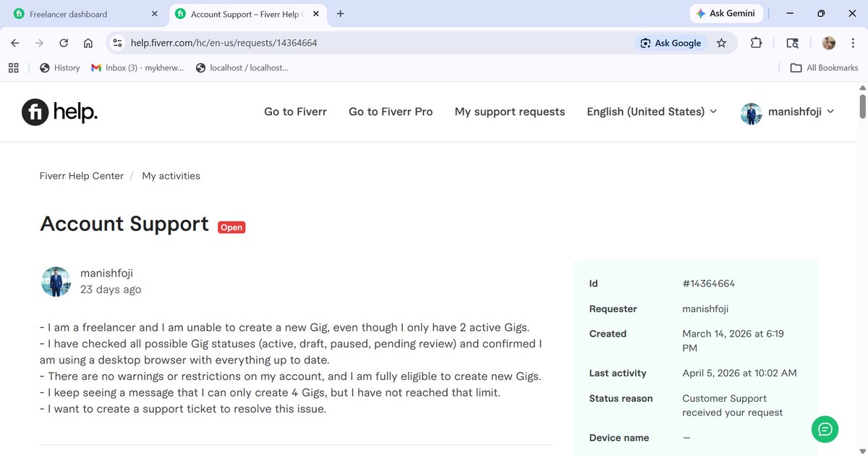The height and width of the screenshot is (456, 868).
Task: Open the All Bookmarks folder
Action: click(x=824, y=67)
